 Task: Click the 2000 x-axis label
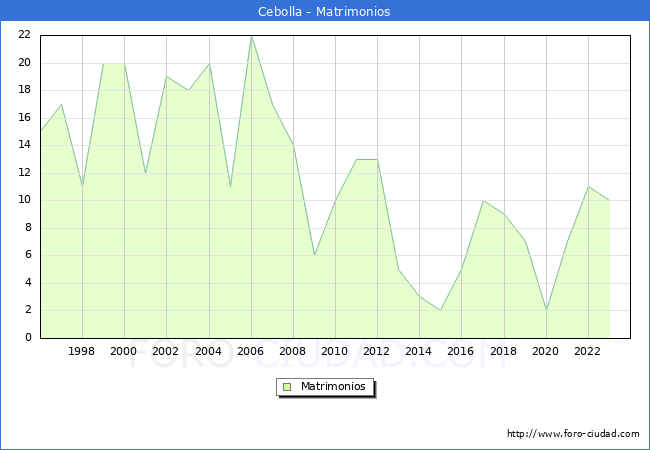pyautogui.click(x=123, y=351)
